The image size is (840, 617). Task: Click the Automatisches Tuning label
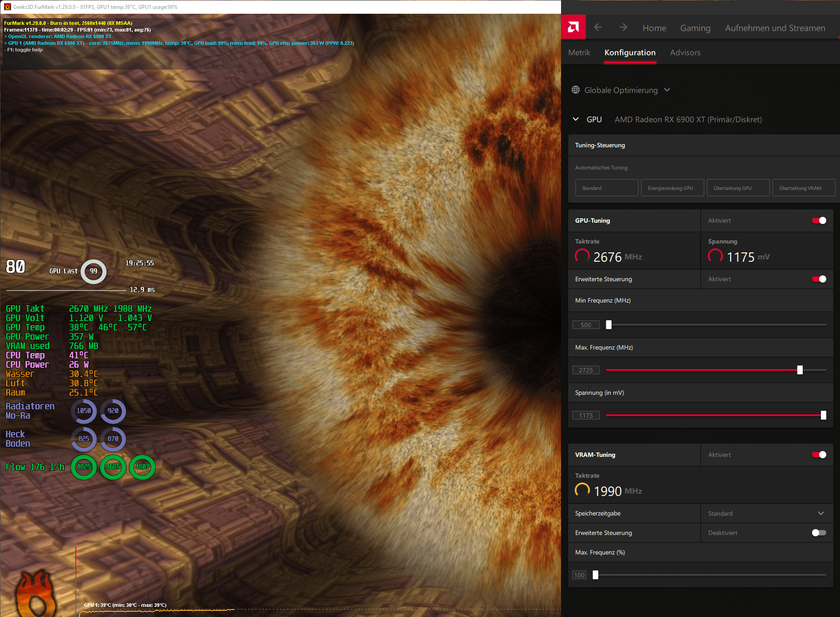(601, 168)
